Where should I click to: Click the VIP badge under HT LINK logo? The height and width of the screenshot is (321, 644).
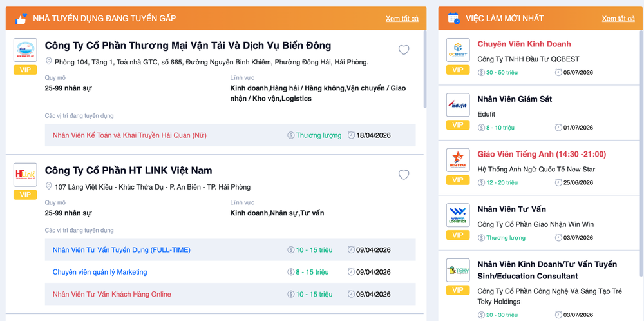26,195
